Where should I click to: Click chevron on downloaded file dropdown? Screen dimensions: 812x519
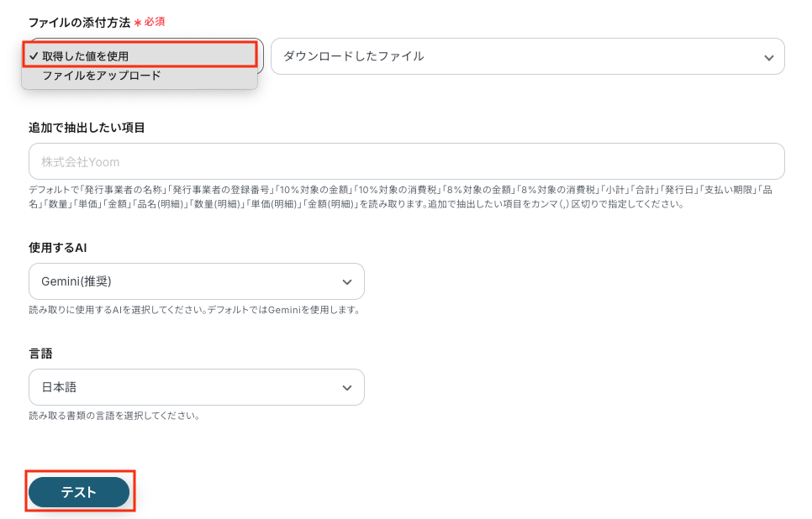pyautogui.click(x=768, y=57)
